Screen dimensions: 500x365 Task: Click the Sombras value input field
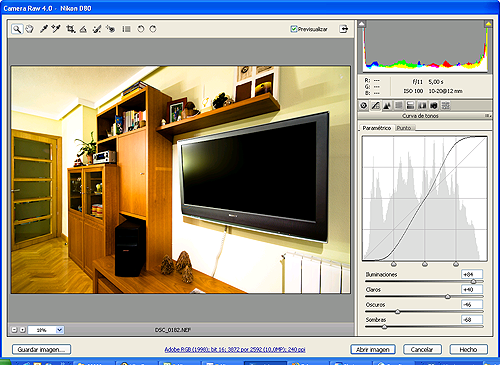point(472,319)
